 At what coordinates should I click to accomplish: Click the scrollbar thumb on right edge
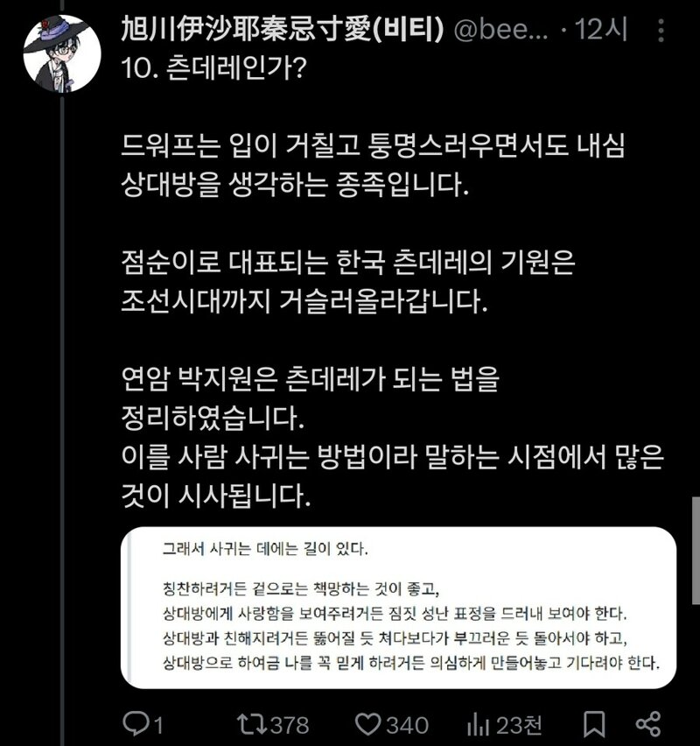696,550
